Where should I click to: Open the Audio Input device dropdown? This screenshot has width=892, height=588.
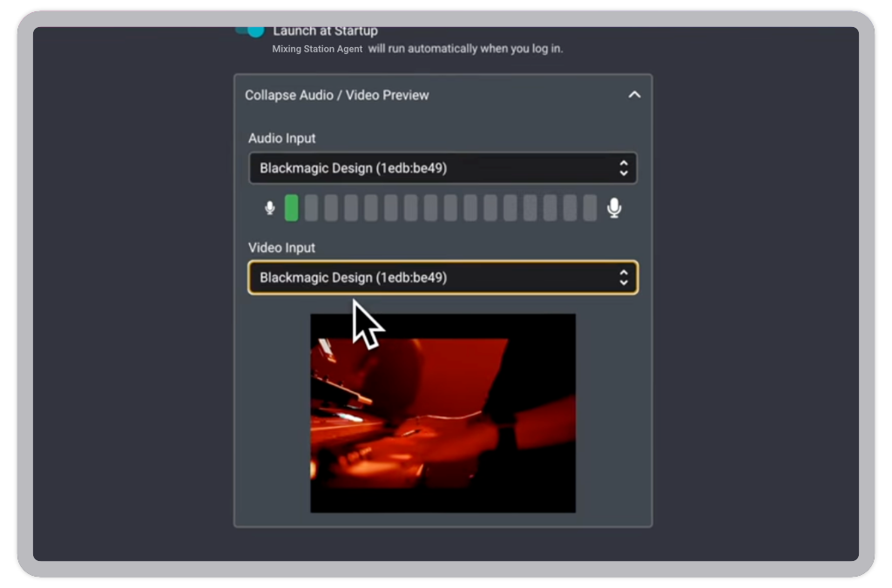click(442, 167)
